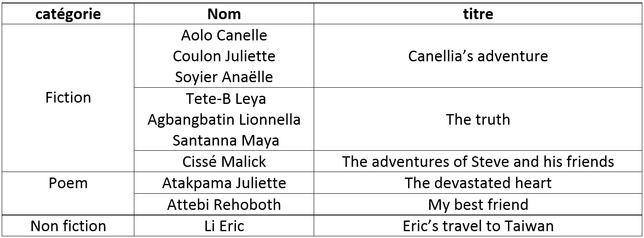Image resolution: width=644 pixels, height=238 pixels.
Task: Click the 'Non fiction' category cell
Action: point(68,226)
